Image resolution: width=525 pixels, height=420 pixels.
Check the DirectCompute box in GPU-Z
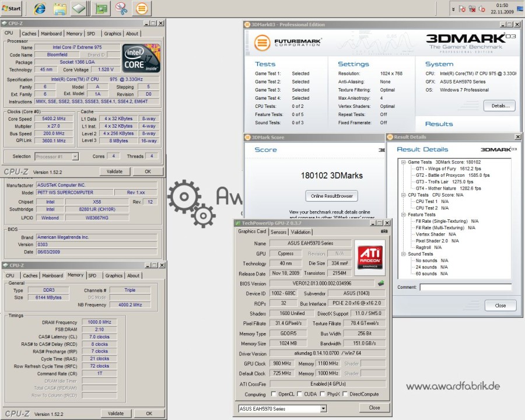(x=345, y=394)
